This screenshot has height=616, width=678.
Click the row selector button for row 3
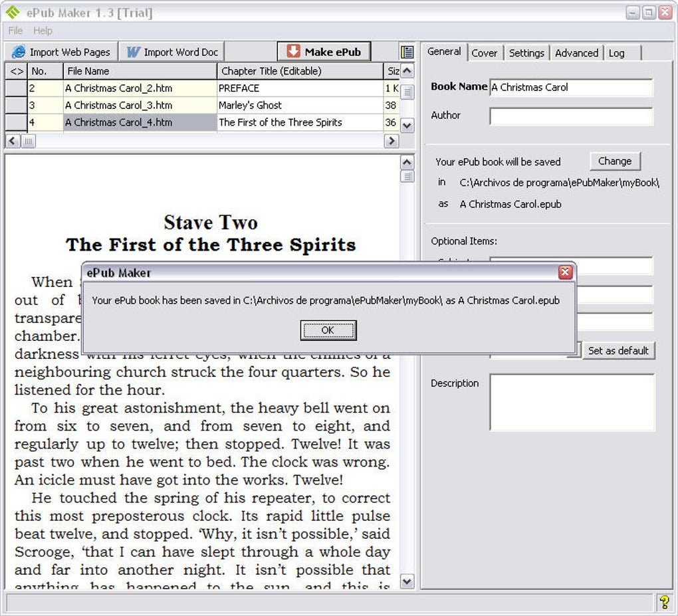17,106
